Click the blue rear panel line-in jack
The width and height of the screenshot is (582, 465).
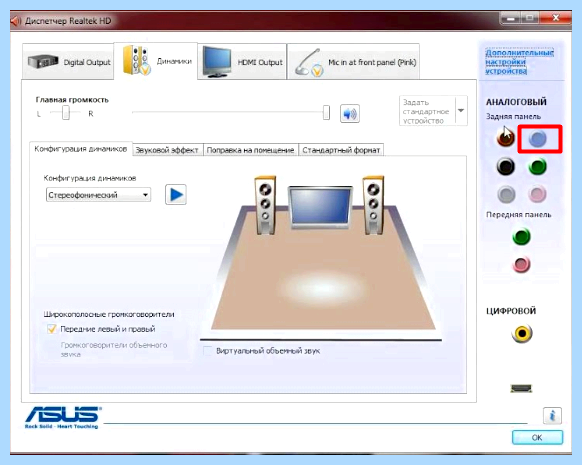(x=537, y=139)
